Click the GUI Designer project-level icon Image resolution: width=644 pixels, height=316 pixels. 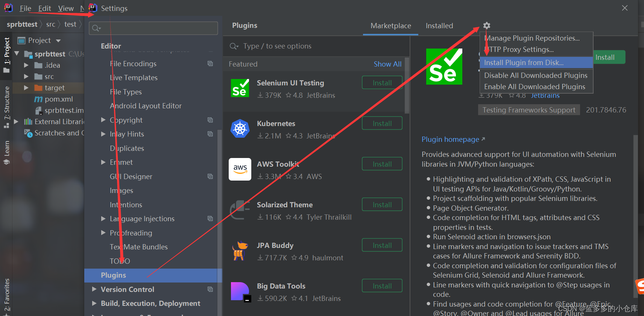coord(210,176)
